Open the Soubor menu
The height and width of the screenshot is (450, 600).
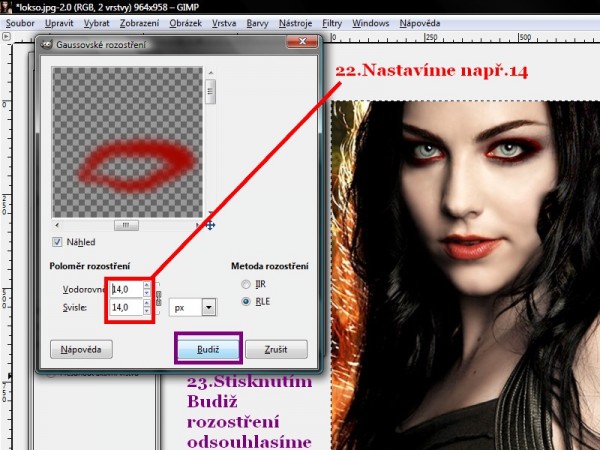click(x=20, y=23)
